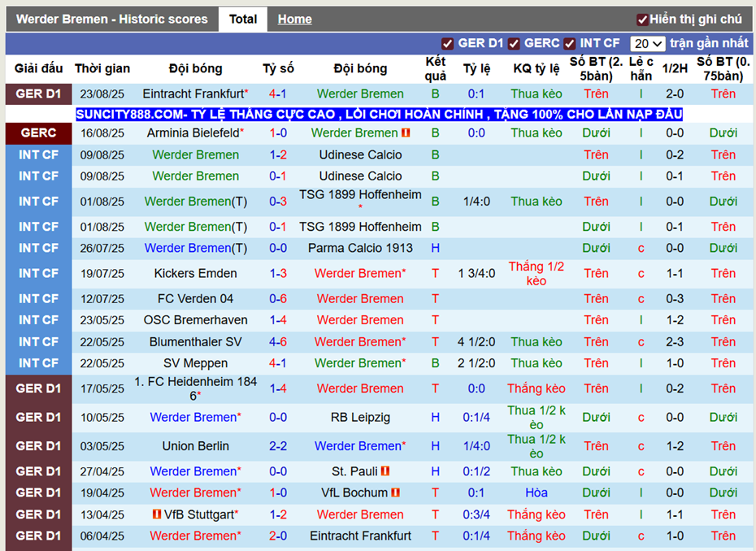
Task: Toggle the Hiển thị ghi chú checkbox
Action: (x=641, y=20)
